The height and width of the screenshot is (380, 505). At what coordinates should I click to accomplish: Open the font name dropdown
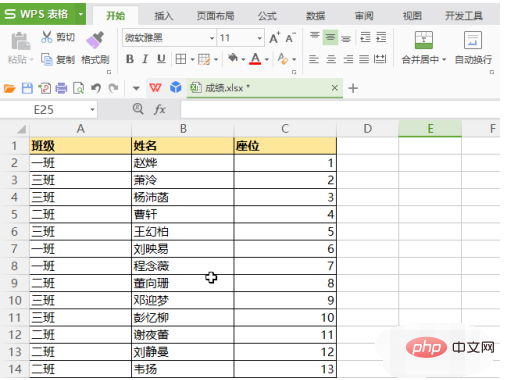coord(212,38)
